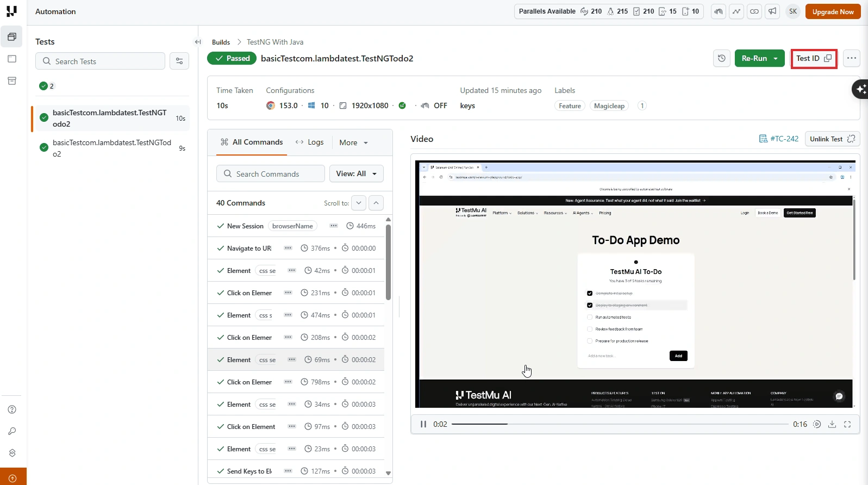The width and height of the screenshot is (868, 485).
Task: Open TestNG With Java breadcrumb
Action: pyautogui.click(x=275, y=42)
